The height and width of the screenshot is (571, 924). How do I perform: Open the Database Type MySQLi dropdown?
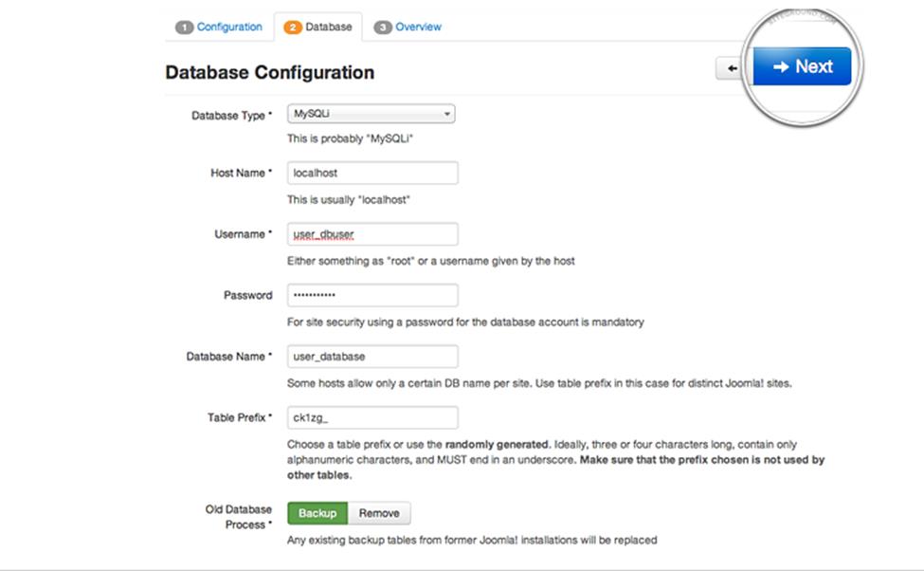371,114
